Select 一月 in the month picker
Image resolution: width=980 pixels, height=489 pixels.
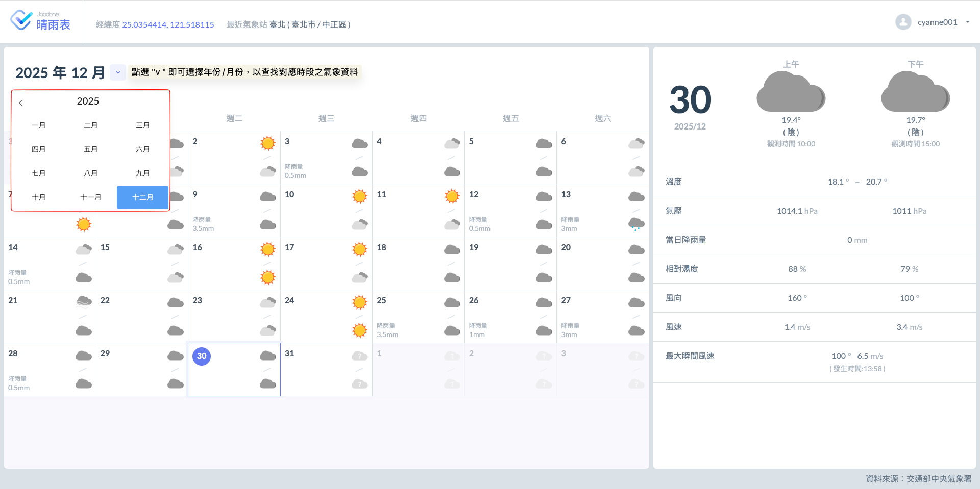pyautogui.click(x=38, y=125)
